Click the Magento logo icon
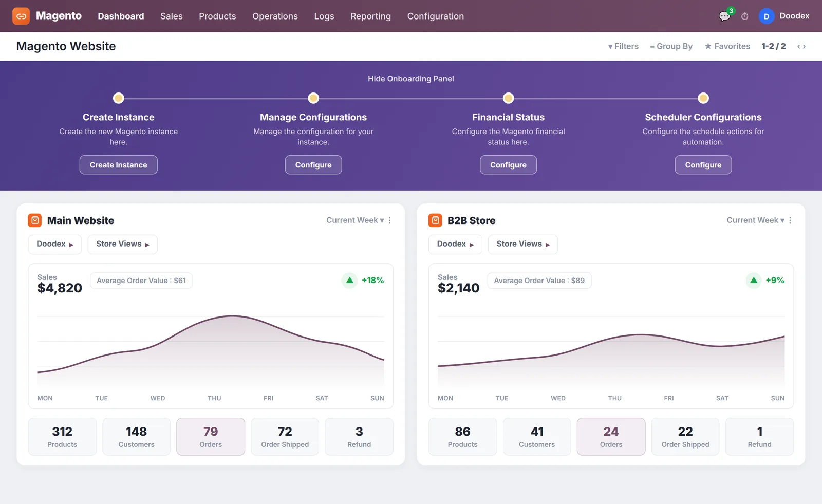The height and width of the screenshot is (504, 822). pos(21,16)
